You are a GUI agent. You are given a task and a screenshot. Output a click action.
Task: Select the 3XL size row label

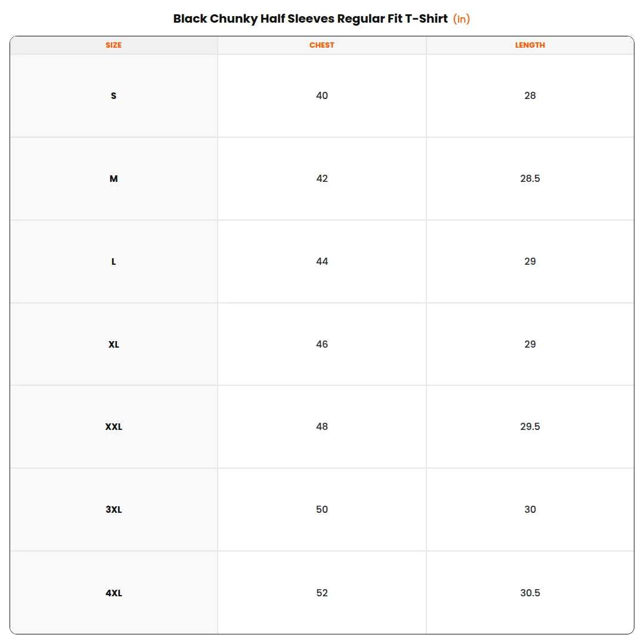114,510
